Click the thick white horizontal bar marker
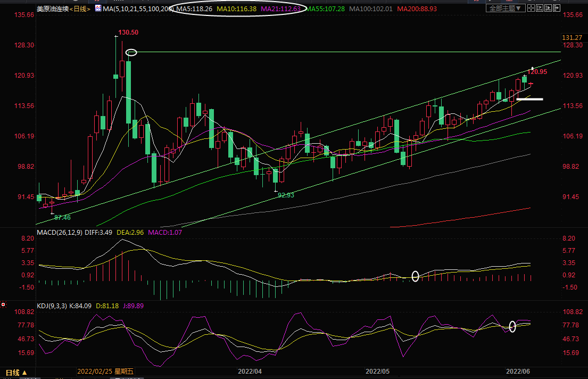588x379 pixels. point(529,99)
